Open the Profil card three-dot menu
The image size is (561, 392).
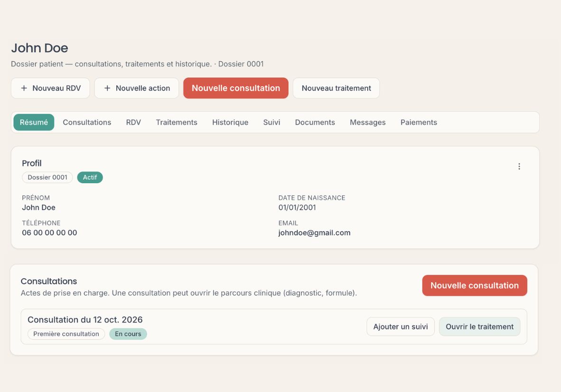point(519,166)
